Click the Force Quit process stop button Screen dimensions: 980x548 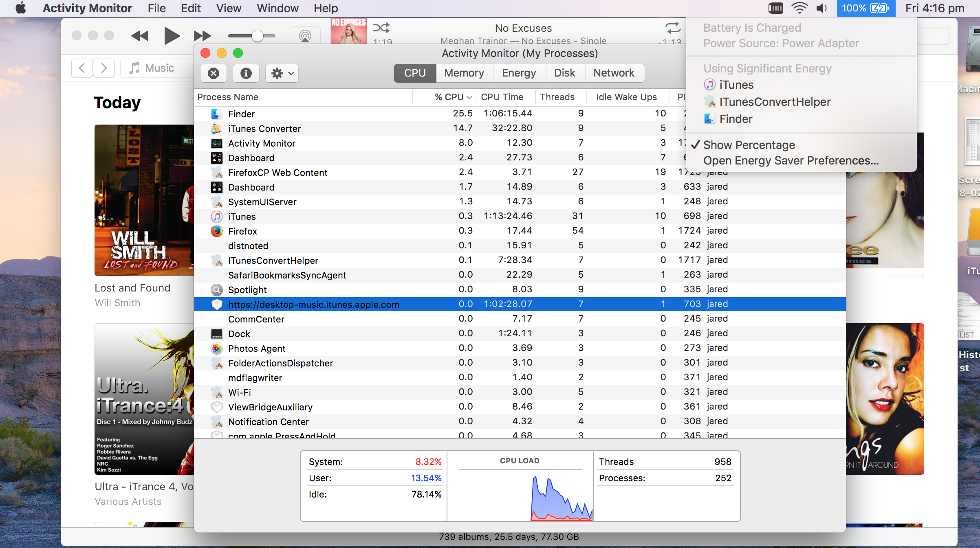214,73
